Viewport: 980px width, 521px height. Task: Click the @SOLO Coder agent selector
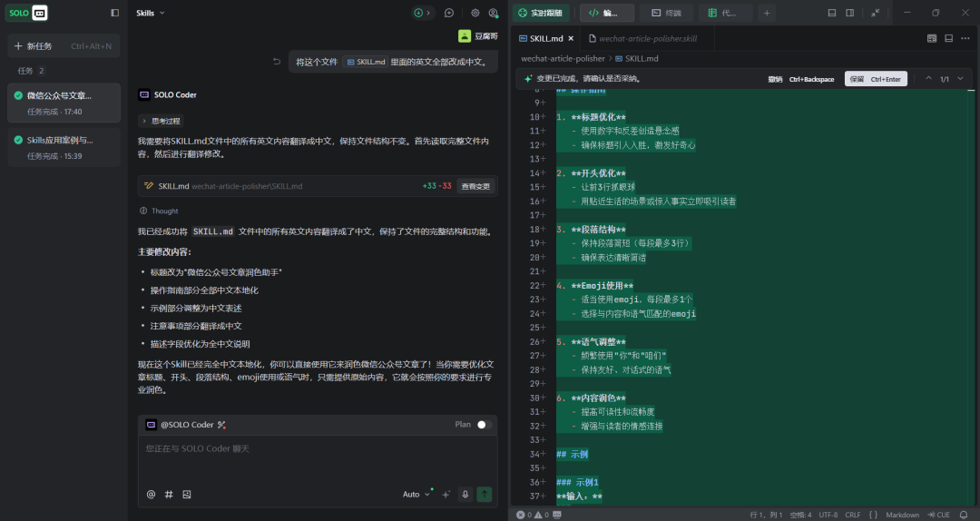pos(186,425)
